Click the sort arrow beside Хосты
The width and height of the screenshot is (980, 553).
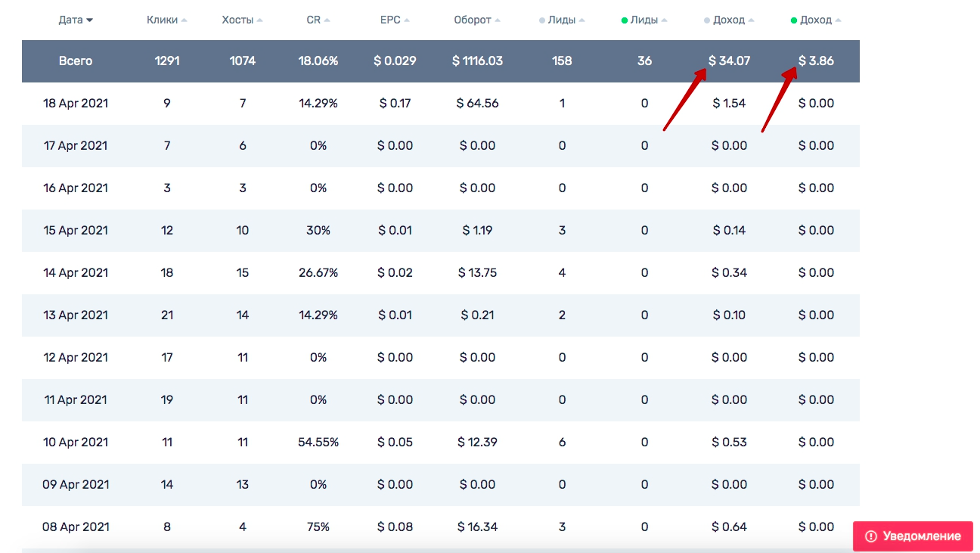(x=260, y=20)
